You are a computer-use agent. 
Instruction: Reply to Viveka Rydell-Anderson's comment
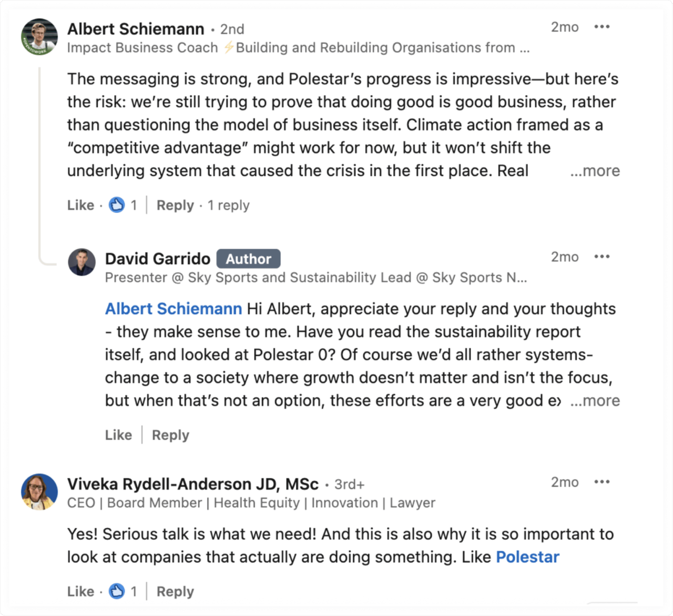175,591
